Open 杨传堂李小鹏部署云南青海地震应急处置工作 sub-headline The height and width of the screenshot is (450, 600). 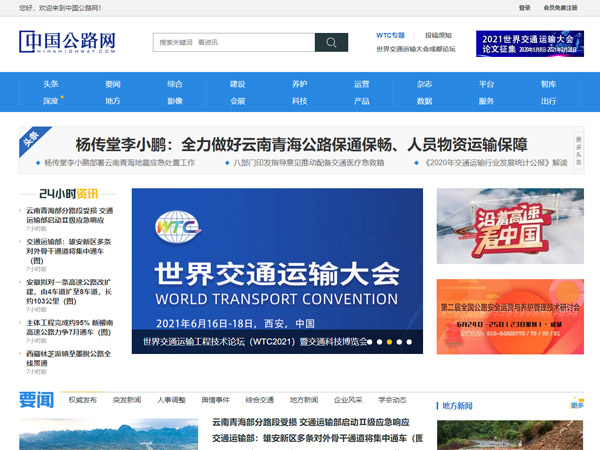coord(119,163)
